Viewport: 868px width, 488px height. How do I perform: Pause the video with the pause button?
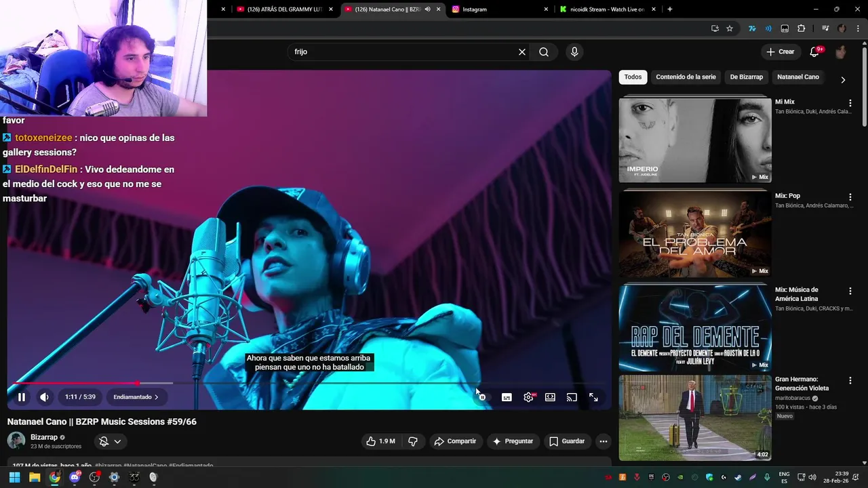pyautogui.click(x=21, y=397)
